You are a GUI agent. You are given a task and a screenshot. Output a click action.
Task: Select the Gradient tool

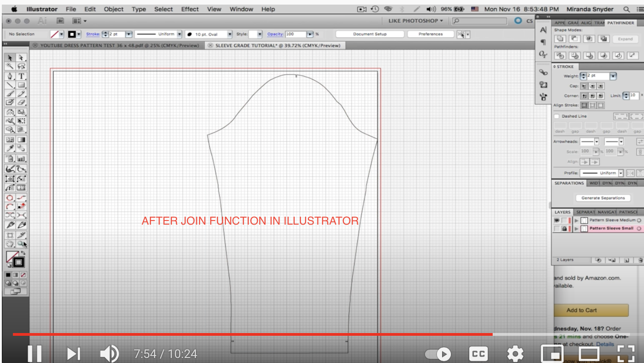click(x=22, y=139)
